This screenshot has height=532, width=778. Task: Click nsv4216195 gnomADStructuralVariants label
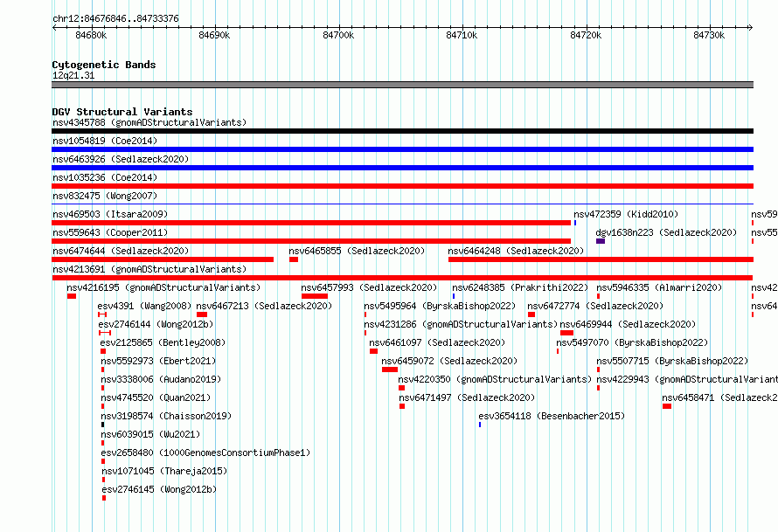point(163,287)
